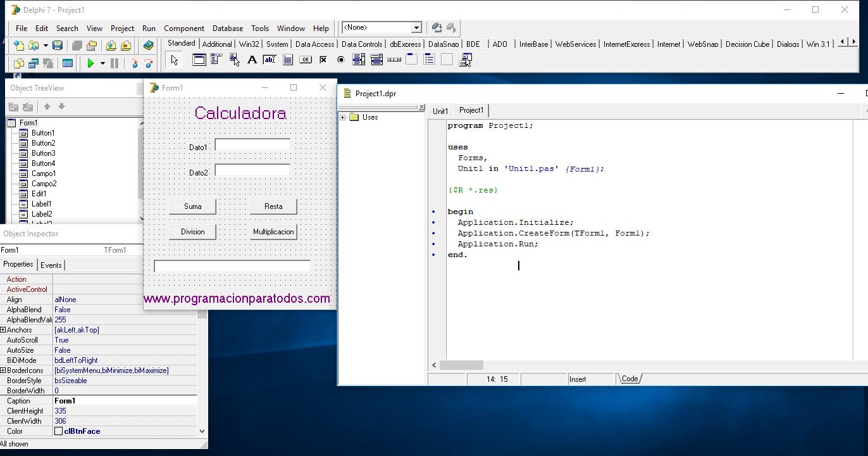868x456 pixels.
Task: Select the Memo component on the Standard palette
Action: pyautogui.click(x=287, y=60)
